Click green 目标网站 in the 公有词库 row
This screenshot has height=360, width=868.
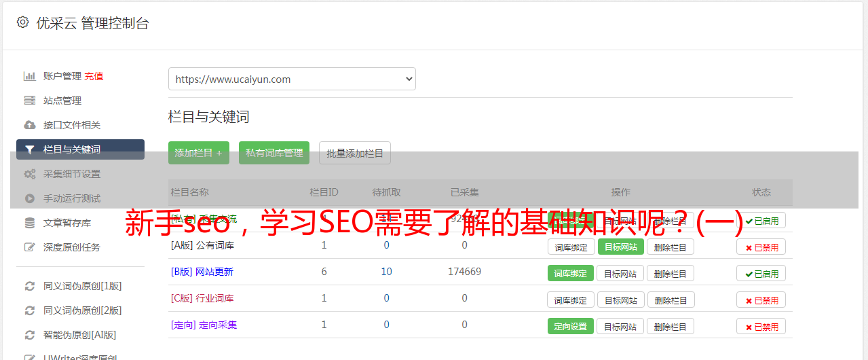coord(620,247)
